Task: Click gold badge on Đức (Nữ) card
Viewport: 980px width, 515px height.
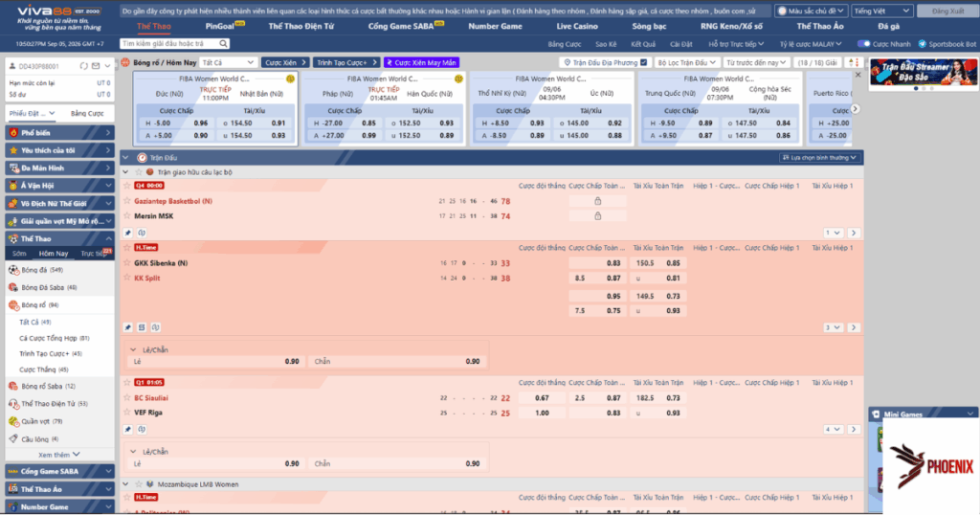Action: [290, 79]
